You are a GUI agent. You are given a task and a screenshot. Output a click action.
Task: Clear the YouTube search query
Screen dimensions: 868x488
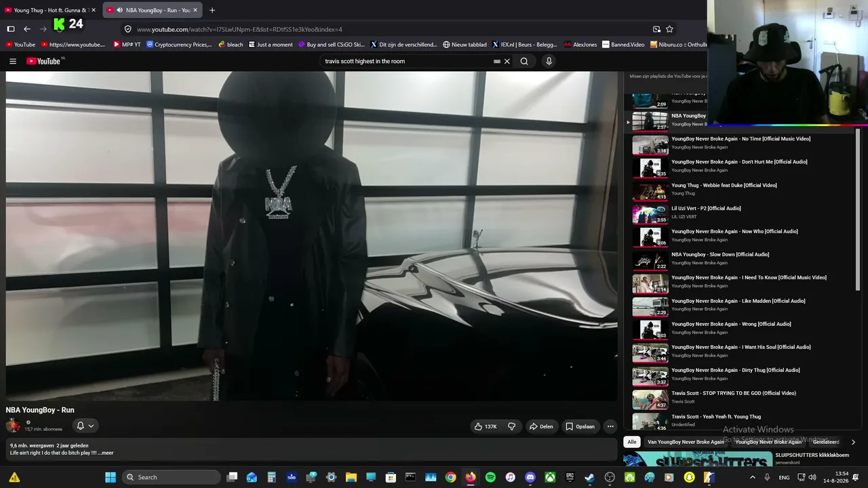507,61
